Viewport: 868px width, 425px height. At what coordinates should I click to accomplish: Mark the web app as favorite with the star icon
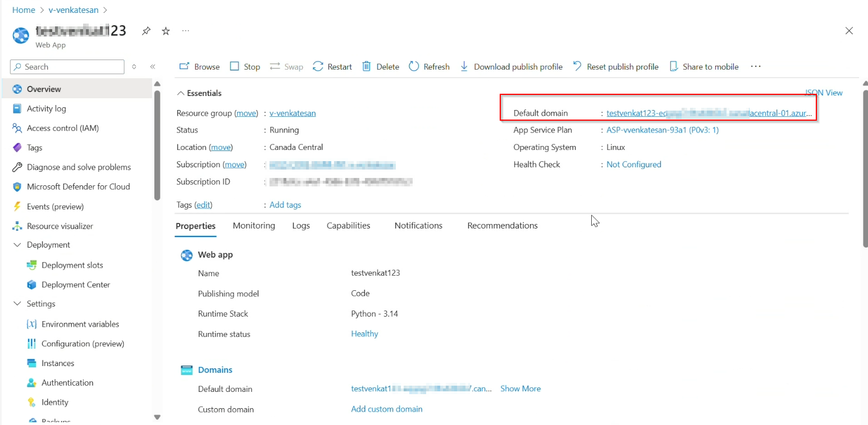coord(166,31)
